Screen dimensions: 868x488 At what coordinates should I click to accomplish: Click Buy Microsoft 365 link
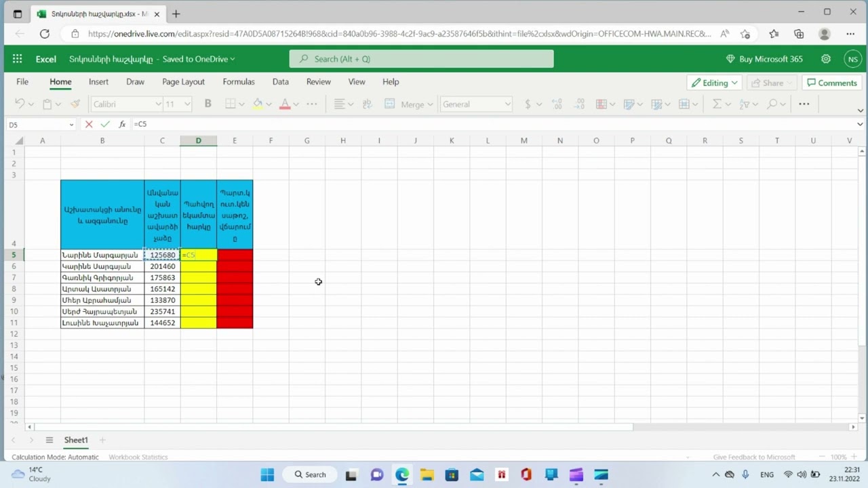[x=764, y=59]
